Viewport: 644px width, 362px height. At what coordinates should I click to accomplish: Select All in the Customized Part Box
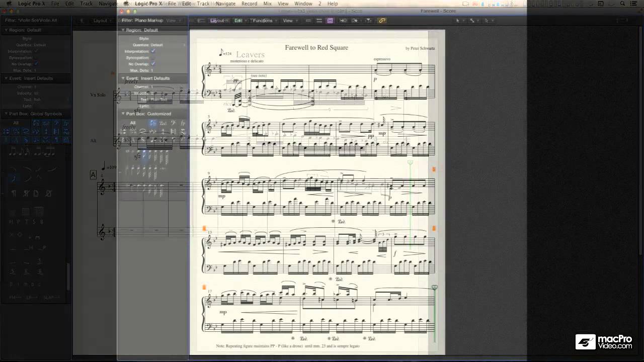[133, 123]
